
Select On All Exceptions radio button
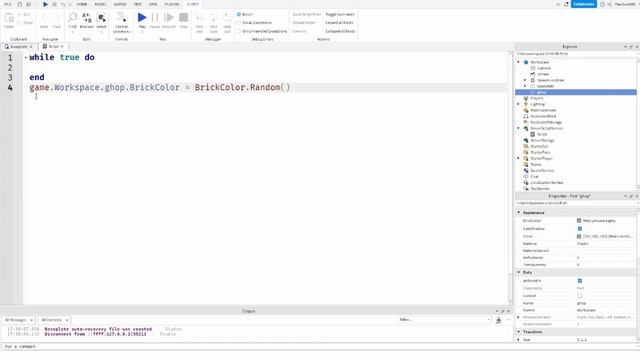pos(239,23)
